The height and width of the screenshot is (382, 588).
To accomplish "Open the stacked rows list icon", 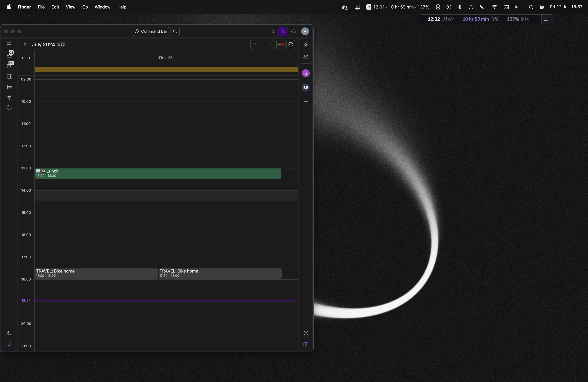I will click(9, 87).
